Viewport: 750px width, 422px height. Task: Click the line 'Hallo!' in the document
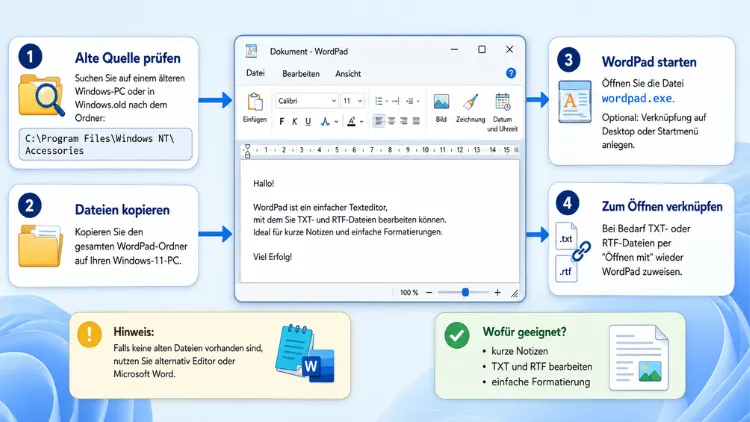coord(264,183)
